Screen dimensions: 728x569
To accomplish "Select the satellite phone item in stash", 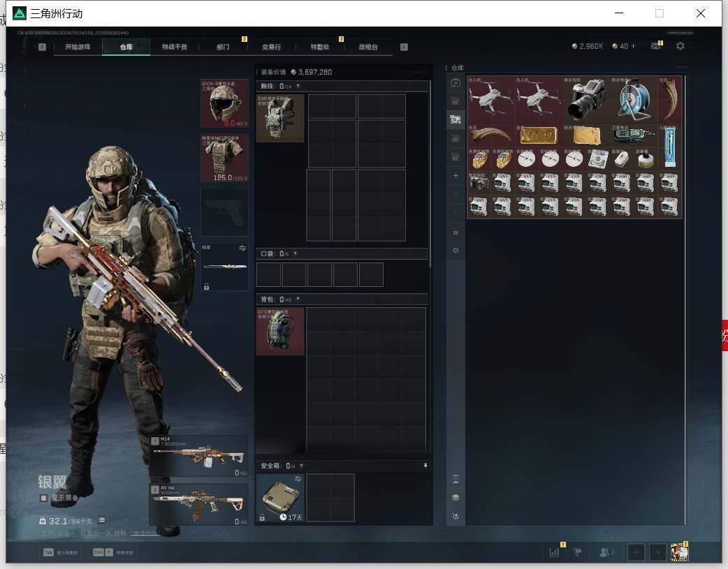I will pos(634,135).
